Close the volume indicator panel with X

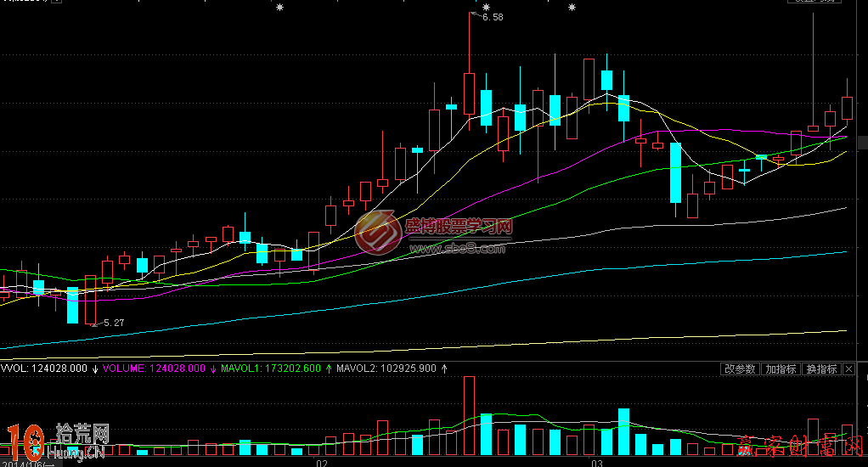[848, 369]
